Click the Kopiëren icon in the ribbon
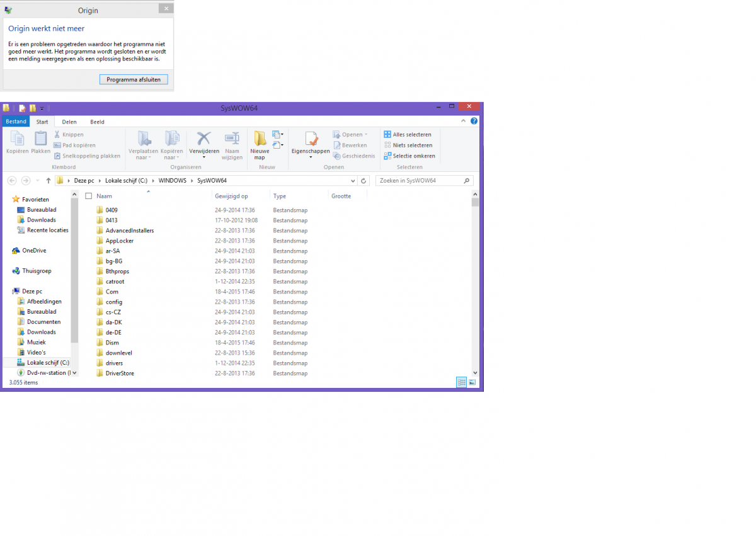Screen dimensions: 756x536 coord(17,142)
